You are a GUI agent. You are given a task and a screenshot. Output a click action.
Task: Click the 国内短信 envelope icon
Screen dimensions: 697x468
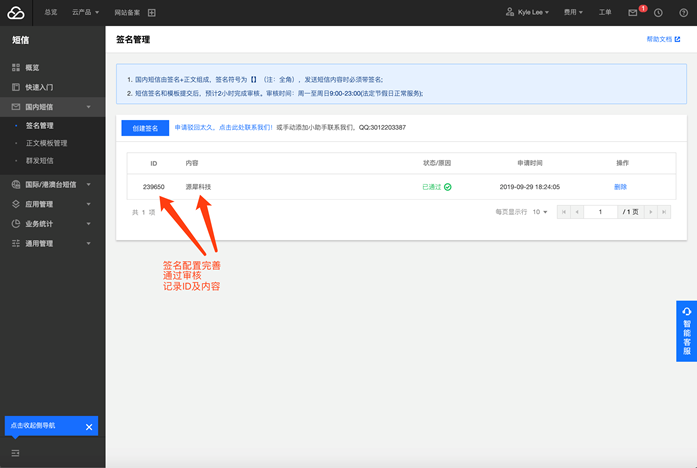pyautogui.click(x=16, y=107)
